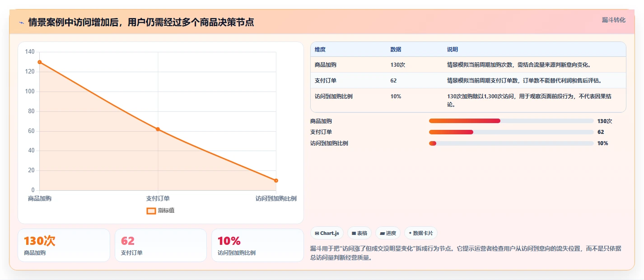Click the description starting 情景模拟当前周期支付订单数
This screenshot has width=644, height=280.
(x=524, y=81)
